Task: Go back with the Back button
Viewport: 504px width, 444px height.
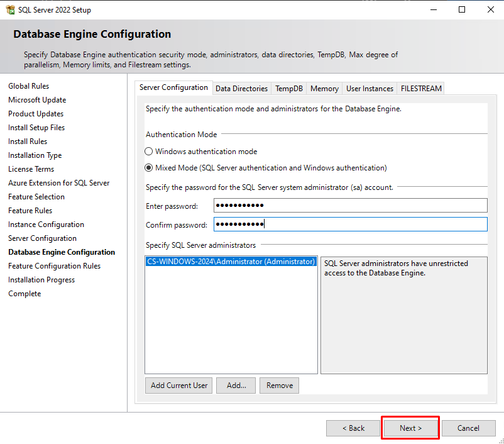Action: click(353, 428)
